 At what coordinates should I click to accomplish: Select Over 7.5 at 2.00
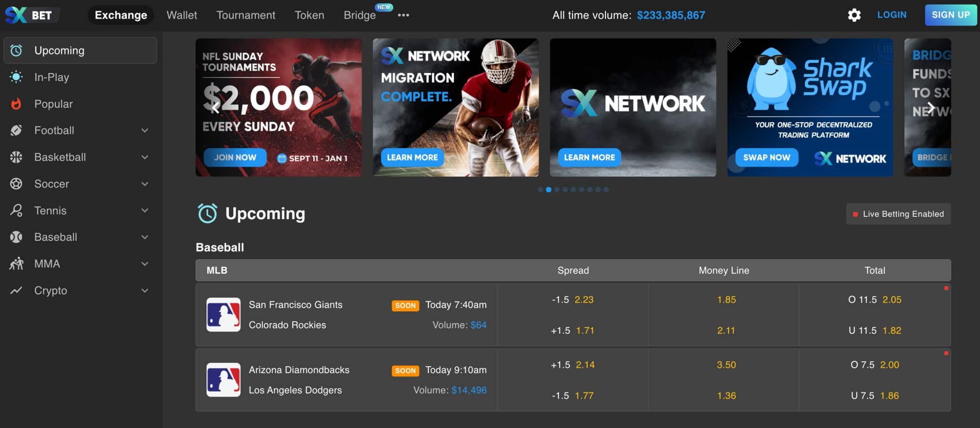875,365
